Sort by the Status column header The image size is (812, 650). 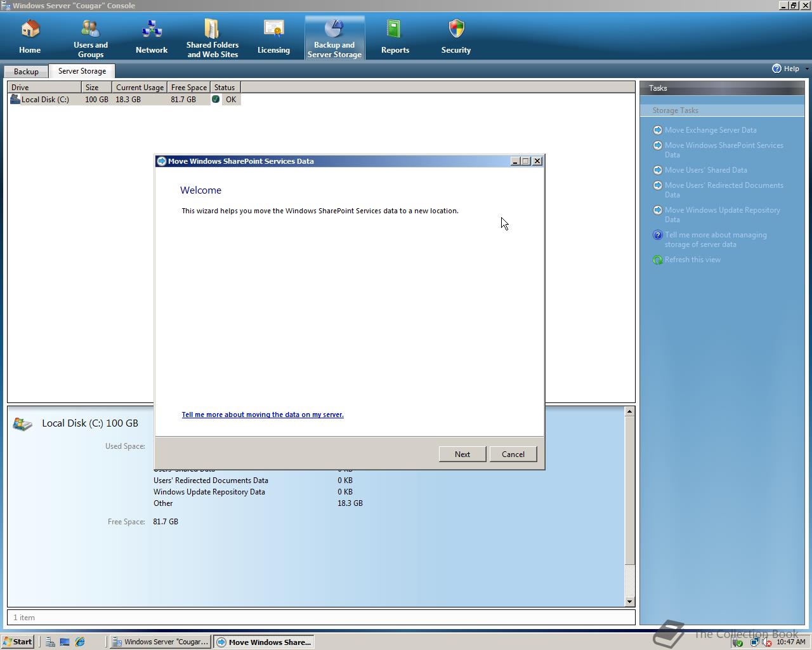click(225, 87)
